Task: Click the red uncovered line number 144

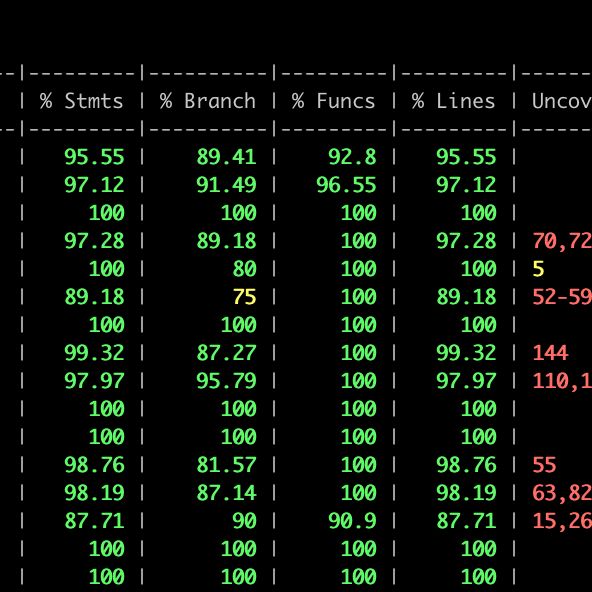Action: pyautogui.click(x=550, y=353)
